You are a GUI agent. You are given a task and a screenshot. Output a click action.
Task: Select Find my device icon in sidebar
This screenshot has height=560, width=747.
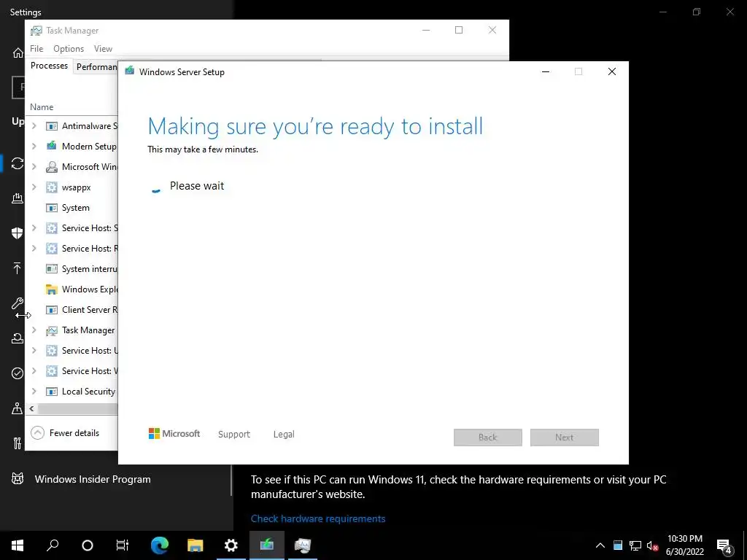pyautogui.click(x=18, y=408)
